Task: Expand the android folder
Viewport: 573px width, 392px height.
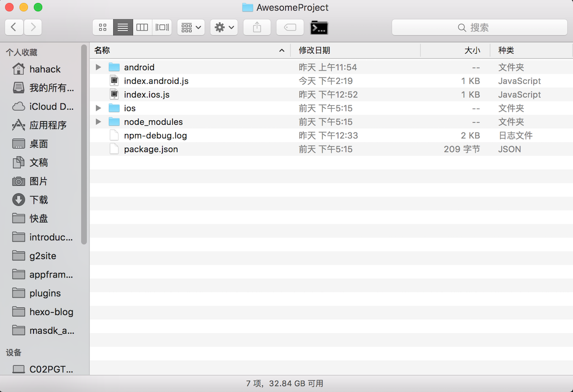Action: 98,67
